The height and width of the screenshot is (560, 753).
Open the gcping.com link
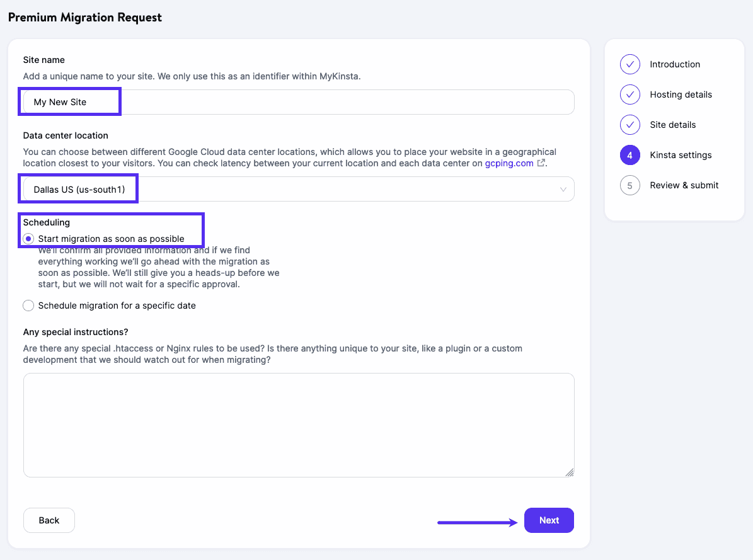pyautogui.click(x=510, y=163)
